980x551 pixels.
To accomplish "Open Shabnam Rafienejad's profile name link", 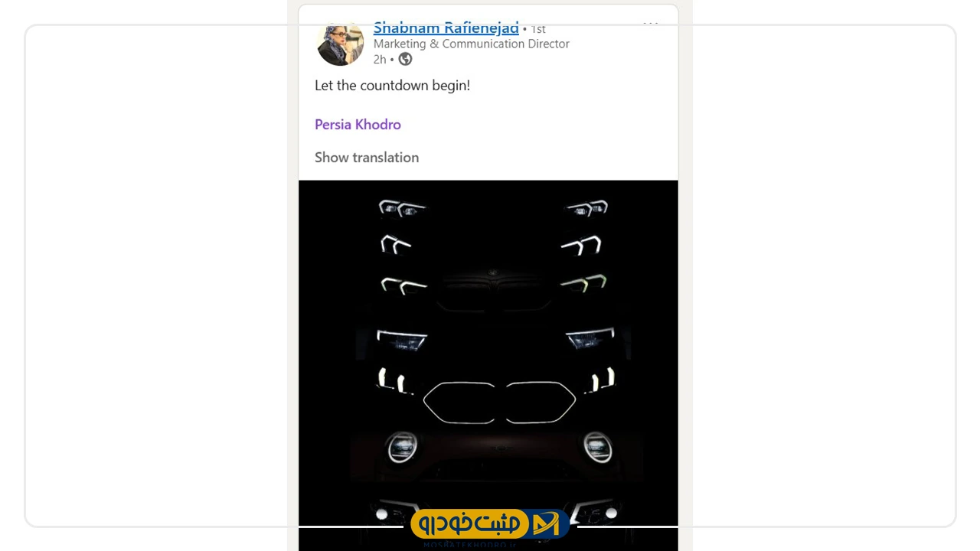I will tap(446, 28).
